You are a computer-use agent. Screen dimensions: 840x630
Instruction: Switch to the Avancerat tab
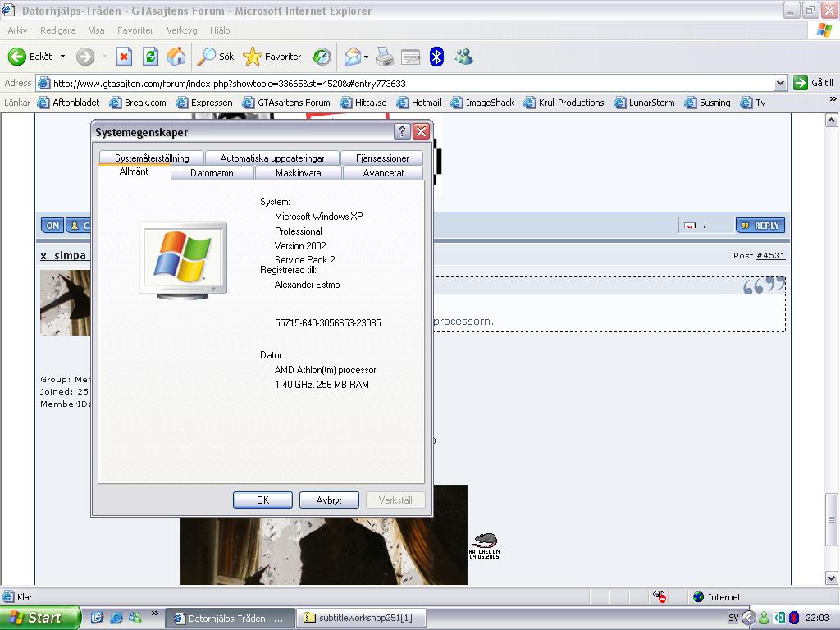coord(383,173)
